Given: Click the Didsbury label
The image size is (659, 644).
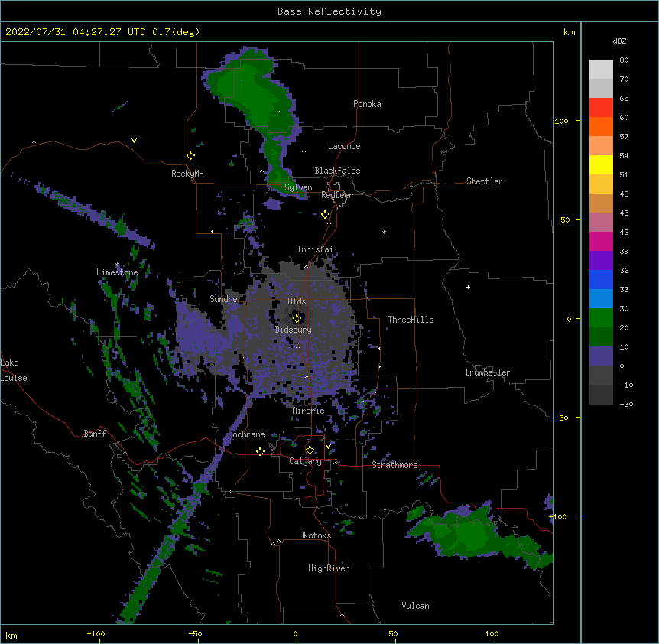Looking at the screenshot, I should 294,330.
